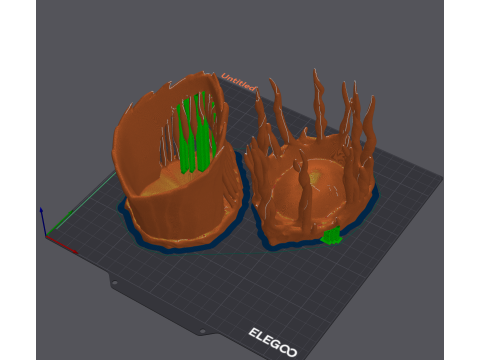Click the small green support block at base
Screen dimensions: 480x360
coord(331,236)
